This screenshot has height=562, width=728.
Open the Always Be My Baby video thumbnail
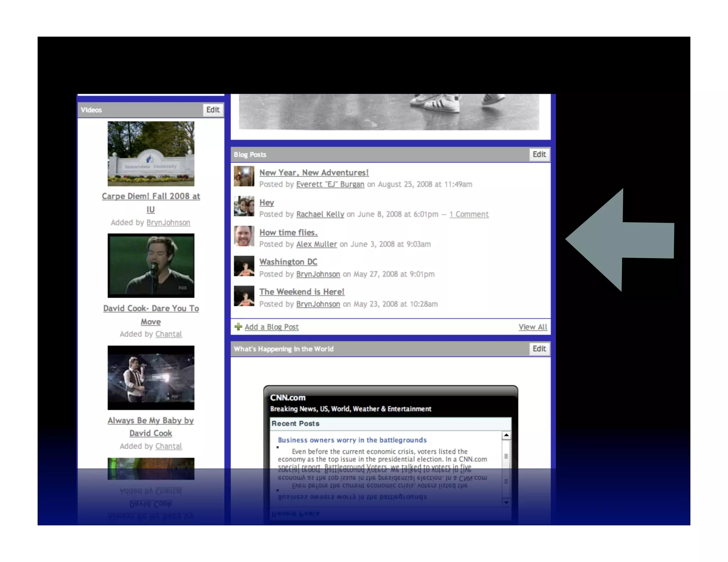(151, 378)
